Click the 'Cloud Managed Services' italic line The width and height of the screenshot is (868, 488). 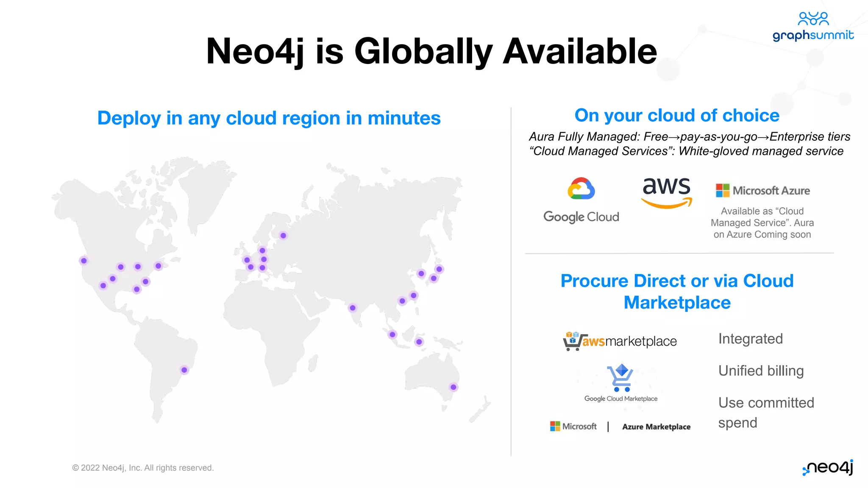686,151
